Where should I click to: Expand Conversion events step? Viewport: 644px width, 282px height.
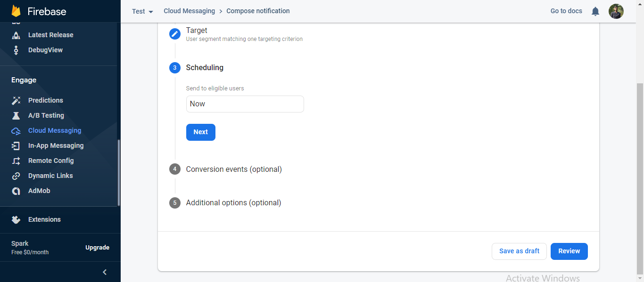(234, 169)
